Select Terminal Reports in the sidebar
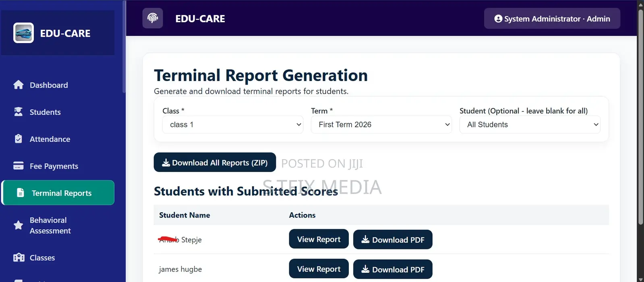644x282 pixels. [58, 193]
